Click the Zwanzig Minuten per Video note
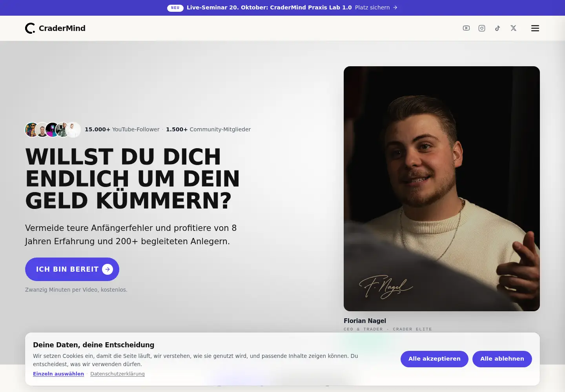Image resolution: width=565 pixels, height=392 pixels. 76,290
